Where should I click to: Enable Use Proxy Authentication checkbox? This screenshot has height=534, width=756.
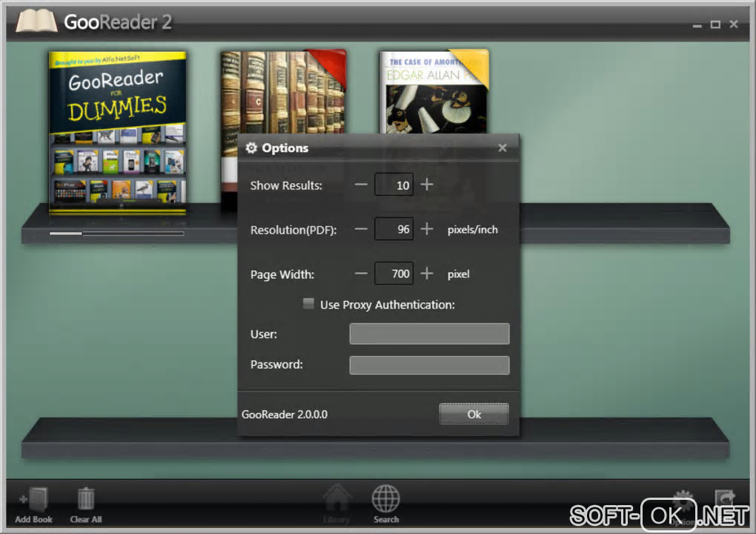click(308, 303)
